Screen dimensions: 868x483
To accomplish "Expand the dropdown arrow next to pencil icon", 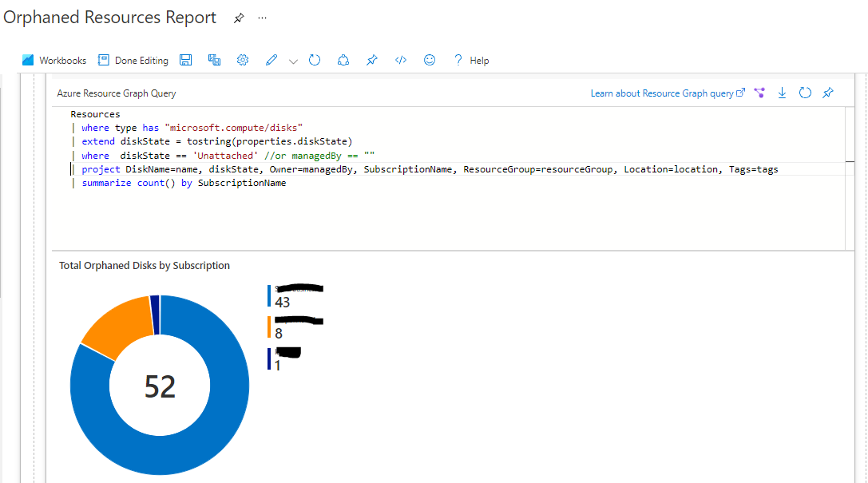I will (293, 61).
